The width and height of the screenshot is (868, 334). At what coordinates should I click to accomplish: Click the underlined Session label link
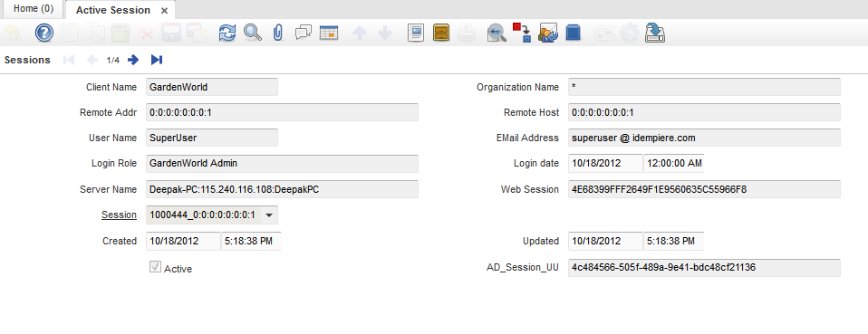tap(119, 215)
